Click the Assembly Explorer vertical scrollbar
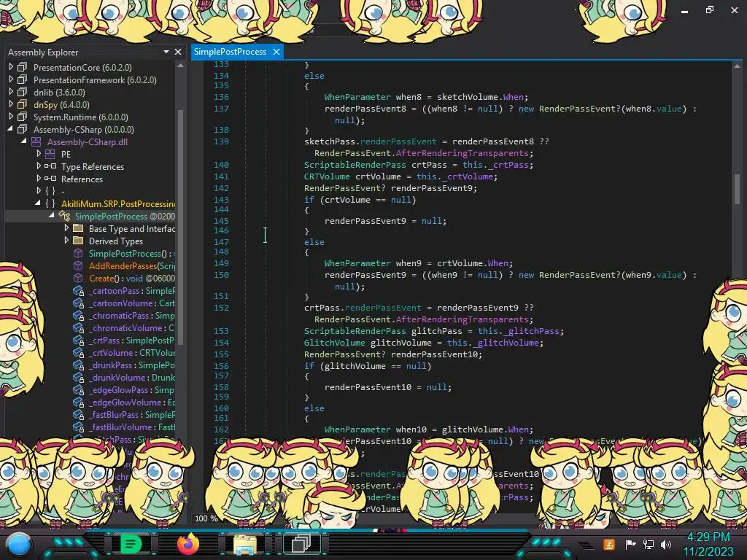Image resolution: width=747 pixels, height=560 pixels. [181, 227]
